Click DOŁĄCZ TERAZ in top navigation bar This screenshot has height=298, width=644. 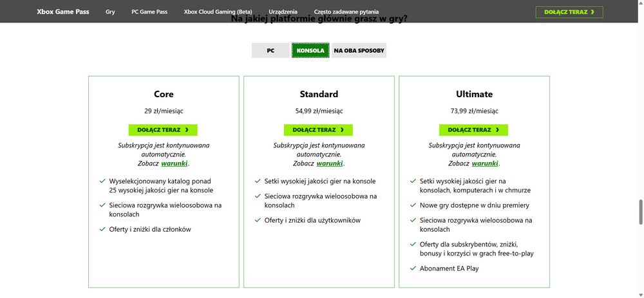[x=569, y=12]
